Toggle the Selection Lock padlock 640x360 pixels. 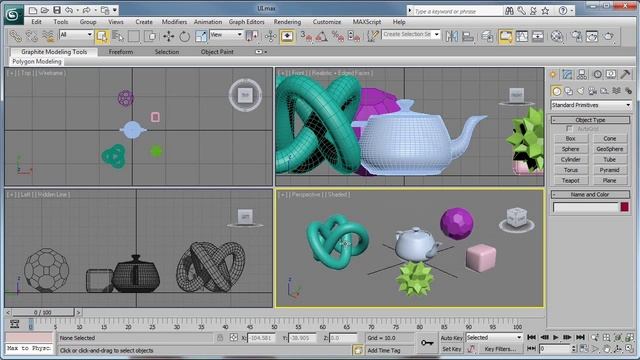point(220,338)
